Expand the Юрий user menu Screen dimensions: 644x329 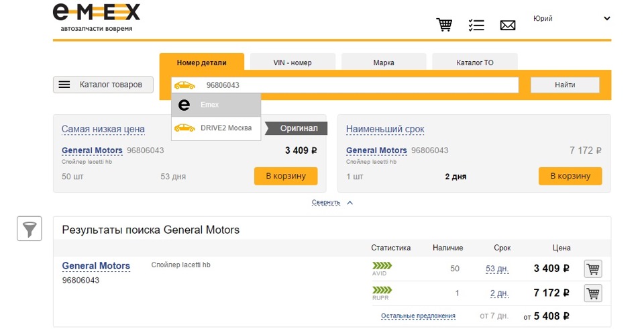coord(606,19)
